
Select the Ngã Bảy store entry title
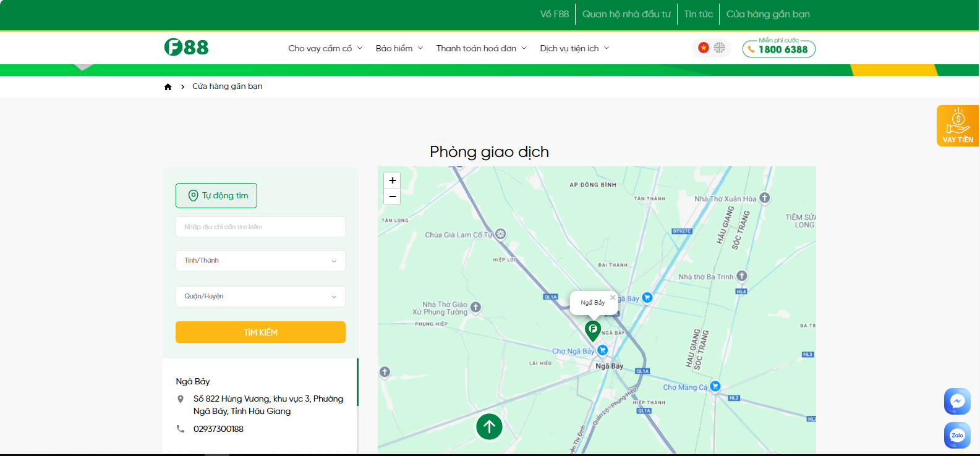193,381
